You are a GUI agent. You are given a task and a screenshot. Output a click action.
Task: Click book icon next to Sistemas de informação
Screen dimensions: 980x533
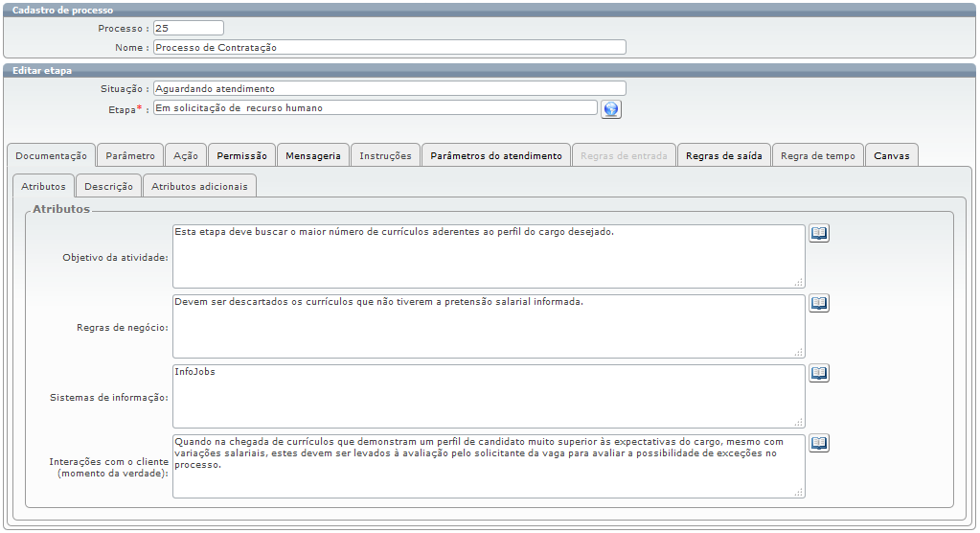tap(819, 374)
